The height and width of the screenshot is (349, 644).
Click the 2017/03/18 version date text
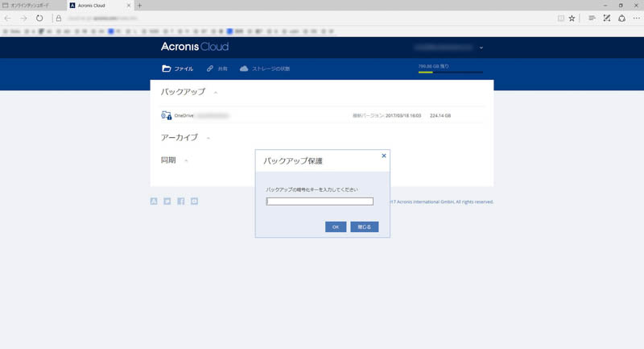tap(403, 115)
